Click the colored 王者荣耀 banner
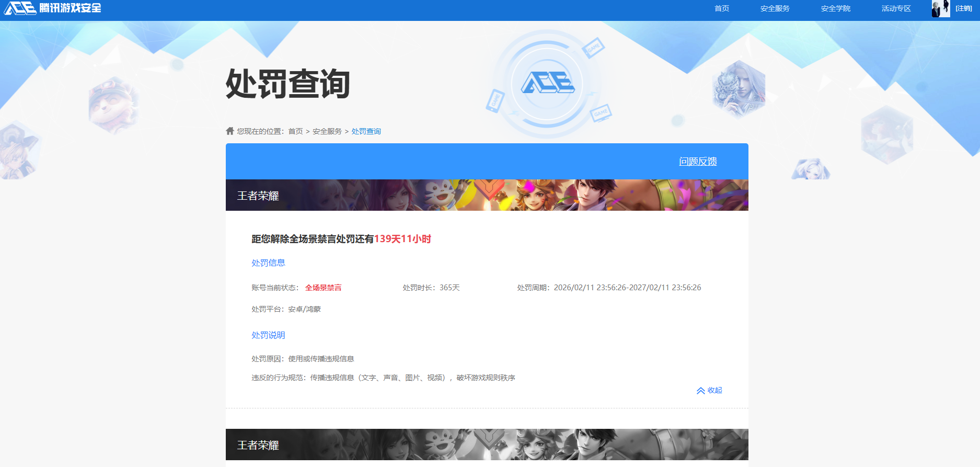 tap(487, 195)
